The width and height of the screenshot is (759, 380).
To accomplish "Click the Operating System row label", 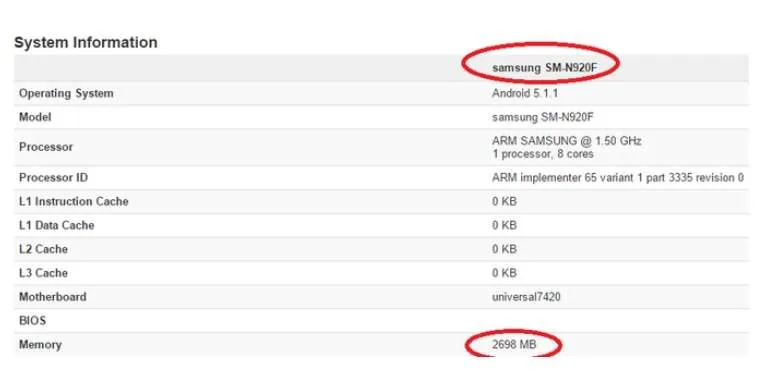I will coord(66,93).
